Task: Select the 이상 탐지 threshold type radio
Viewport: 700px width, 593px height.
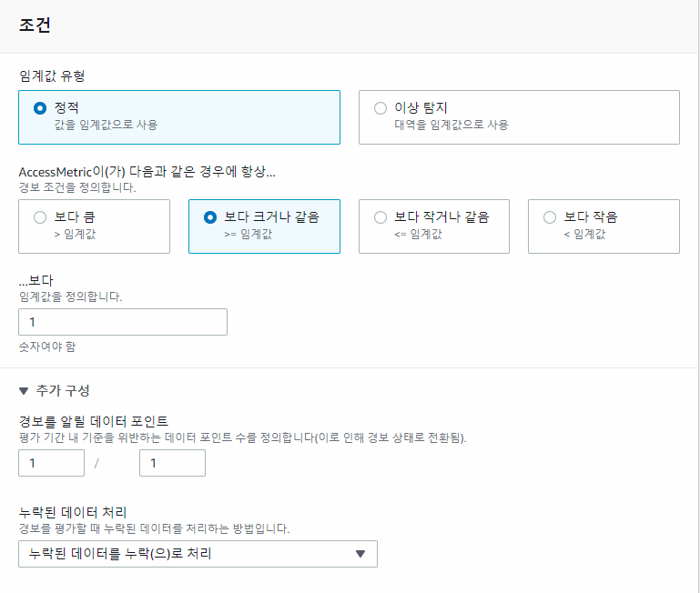Action: (380, 108)
